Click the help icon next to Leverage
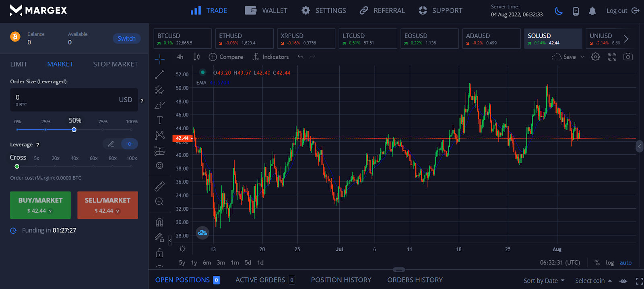The image size is (644, 289). pyautogui.click(x=38, y=145)
